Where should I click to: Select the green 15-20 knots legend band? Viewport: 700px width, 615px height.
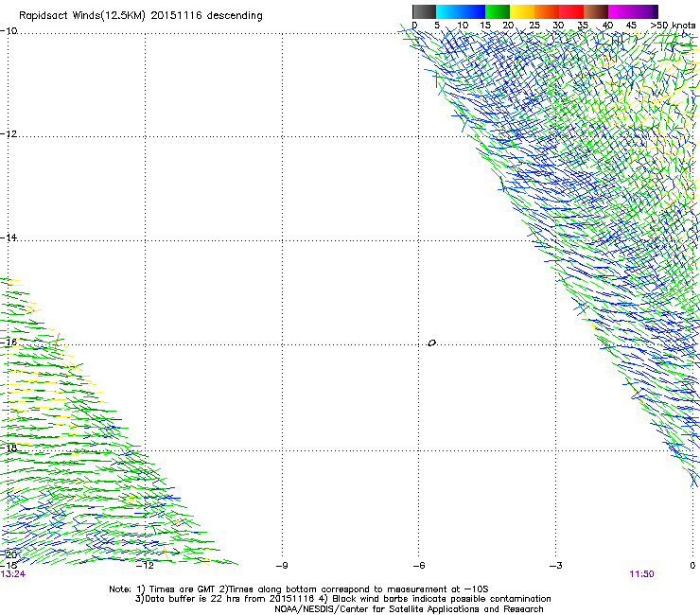click(x=498, y=11)
